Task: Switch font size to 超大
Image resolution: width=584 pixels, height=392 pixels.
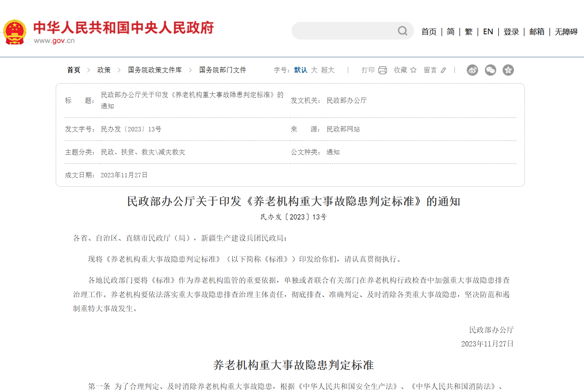Action: tap(327, 70)
